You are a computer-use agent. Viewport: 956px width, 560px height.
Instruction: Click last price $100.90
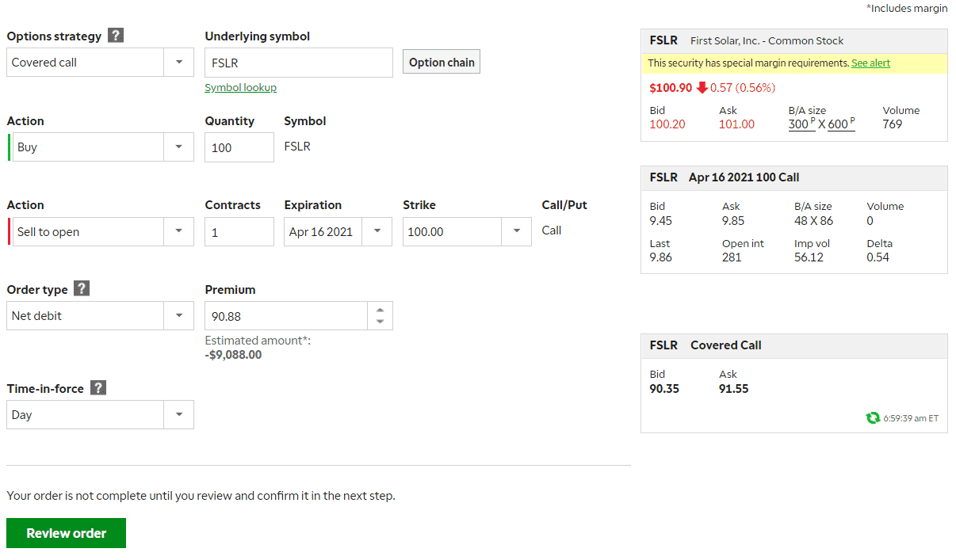tap(671, 87)
